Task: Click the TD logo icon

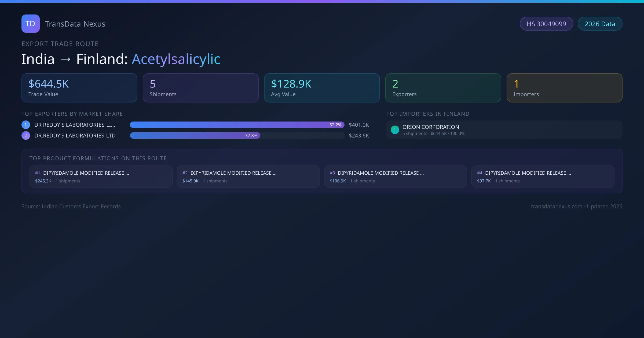Action: click(30, 24)
